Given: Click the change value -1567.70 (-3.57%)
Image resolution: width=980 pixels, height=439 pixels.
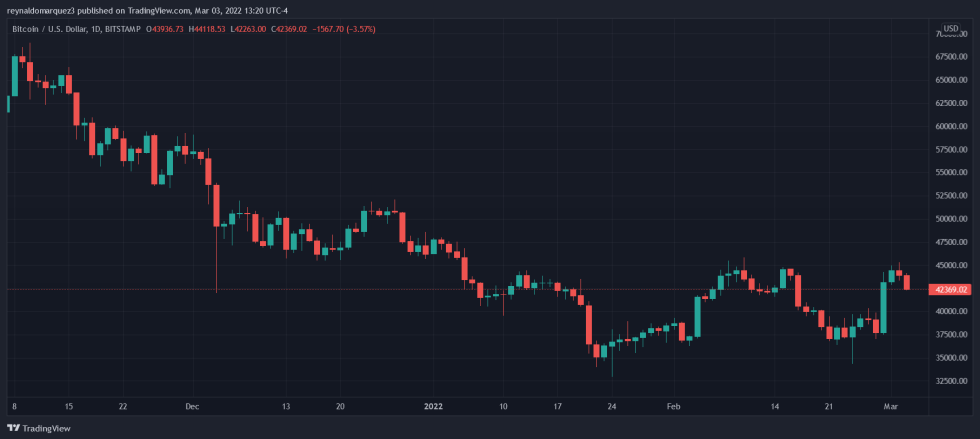Looking at the screenshot, I should [343, 29].
